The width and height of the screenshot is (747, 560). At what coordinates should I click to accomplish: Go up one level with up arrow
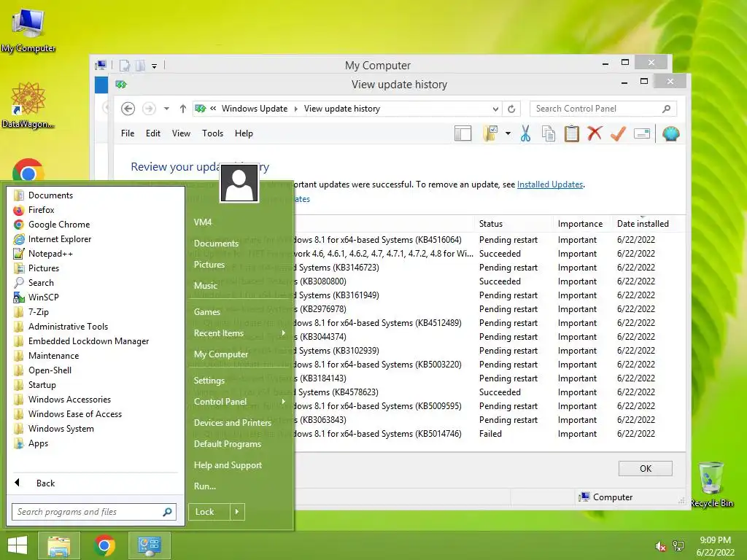pyautogui.click(x=182, y=109)
